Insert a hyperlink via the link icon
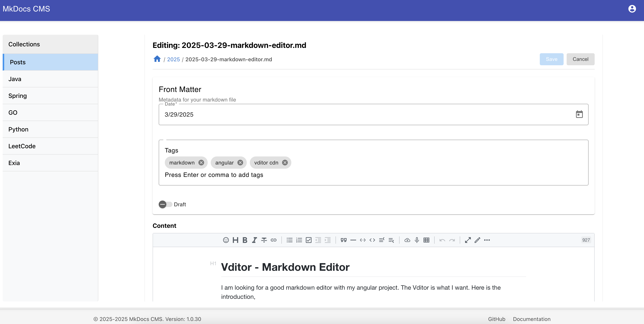Screen dimensions: 644x324 [273, 240]
